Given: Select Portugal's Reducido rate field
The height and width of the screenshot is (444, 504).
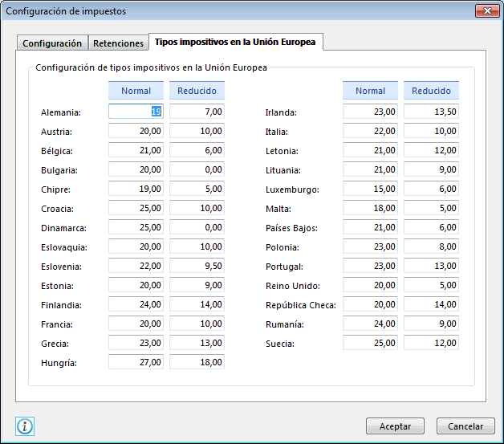Looking at the screenshot, I should click(431, 267).
